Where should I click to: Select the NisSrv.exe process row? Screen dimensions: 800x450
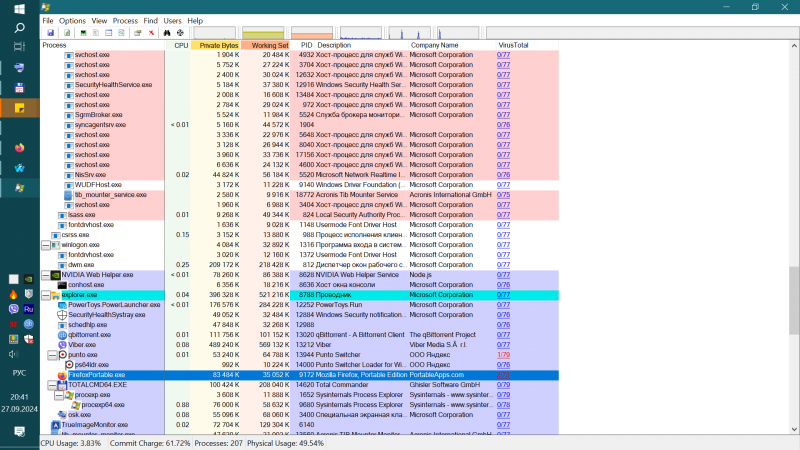[299, 175]
